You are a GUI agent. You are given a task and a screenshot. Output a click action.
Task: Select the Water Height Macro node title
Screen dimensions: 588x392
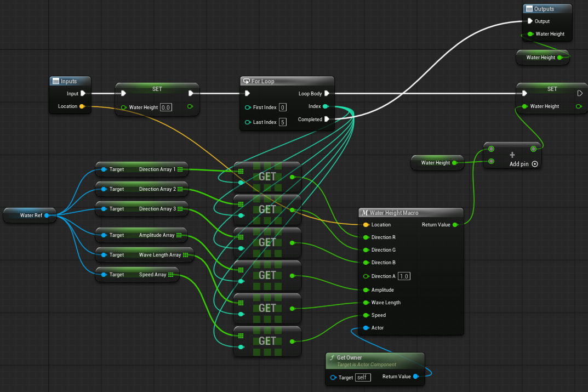pyautogui.click(x=394, y=213)
